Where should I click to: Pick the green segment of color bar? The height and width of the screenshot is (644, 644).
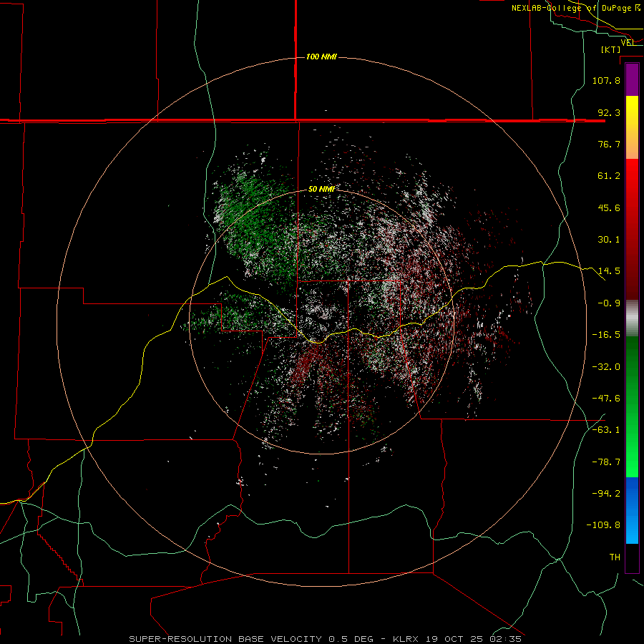pos(632,406)
